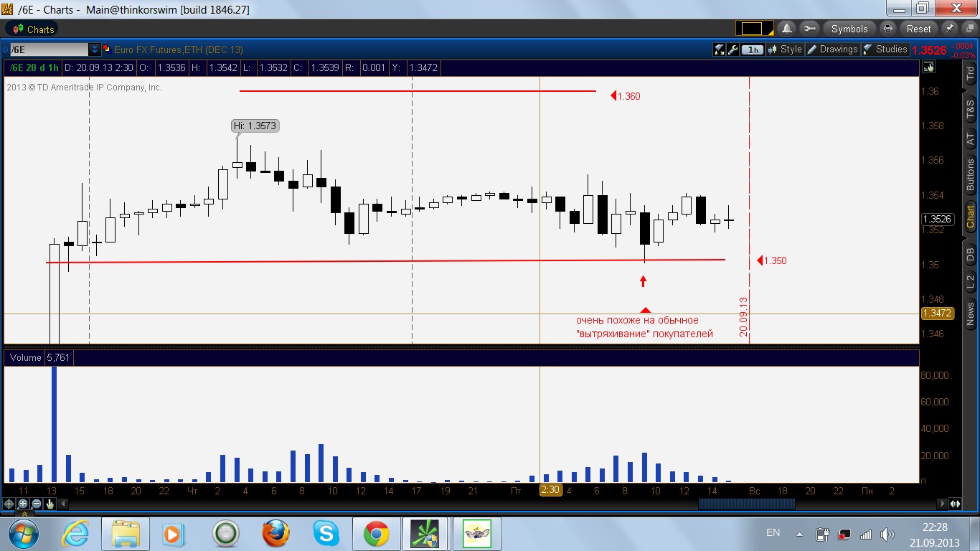The width and height of the screenshot is (980, 551).
Task: Open Windows Media Player on taskbar
Action: coord(172,534)
